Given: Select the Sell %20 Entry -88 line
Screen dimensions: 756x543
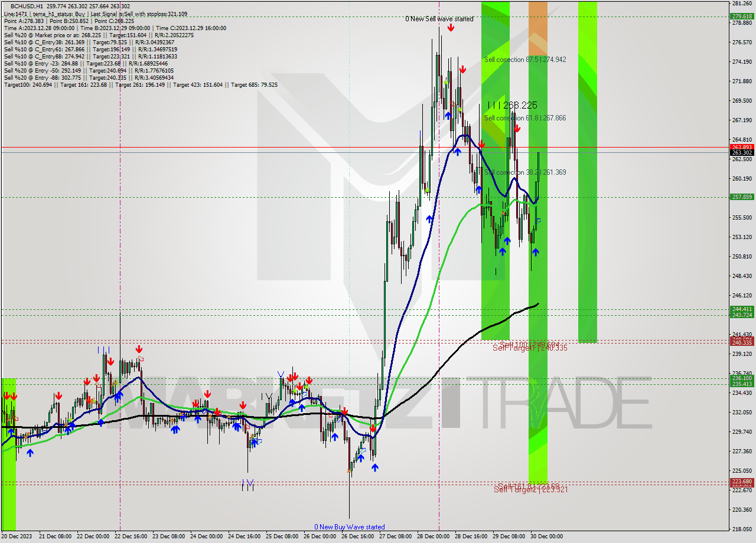Looking at the screenshot, I should coord(89,77).
